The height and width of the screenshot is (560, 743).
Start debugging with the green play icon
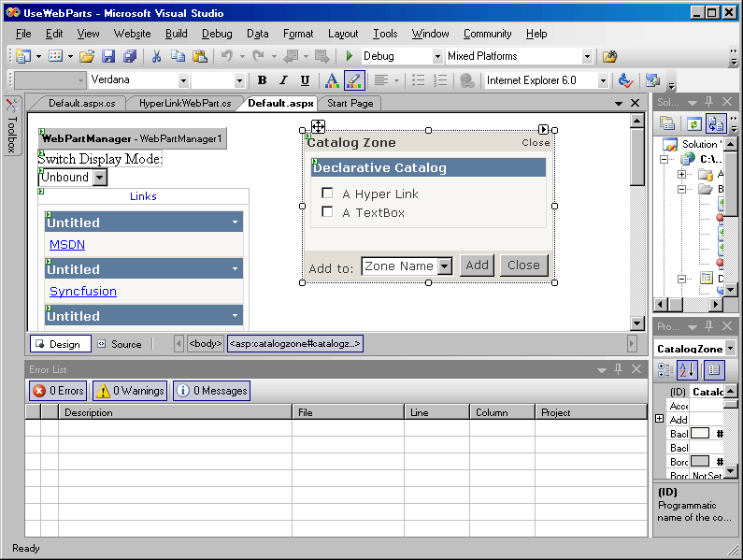pos(350,56)
